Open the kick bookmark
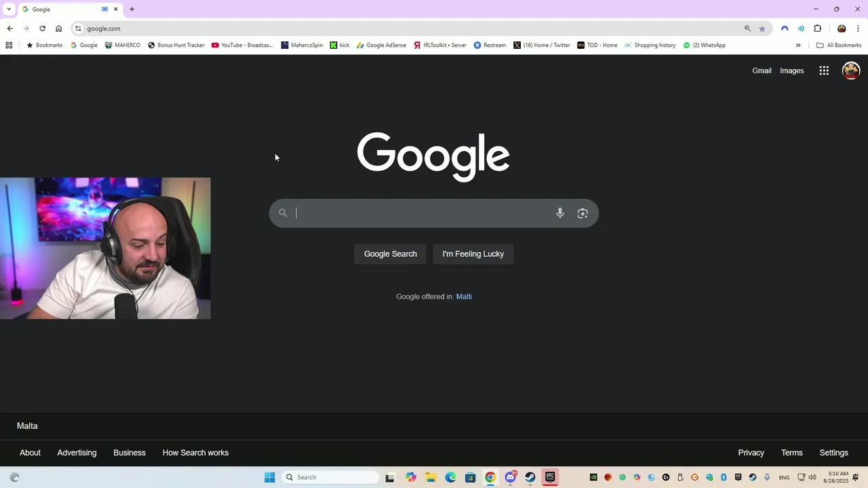 coord(340,45)
